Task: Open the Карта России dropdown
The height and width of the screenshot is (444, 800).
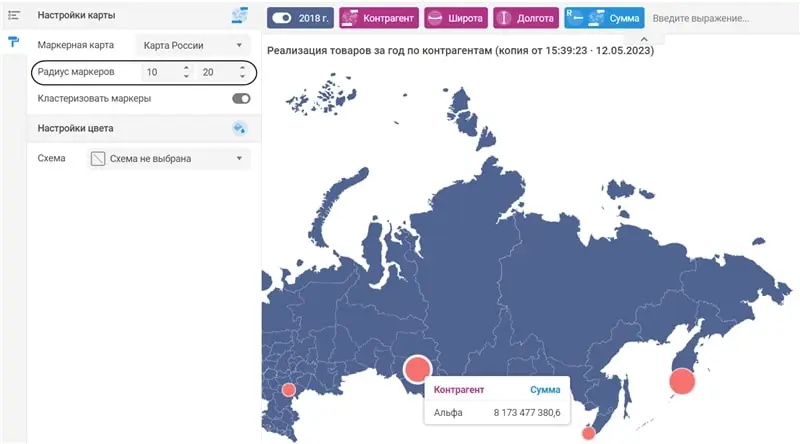Action: (193, 45)
